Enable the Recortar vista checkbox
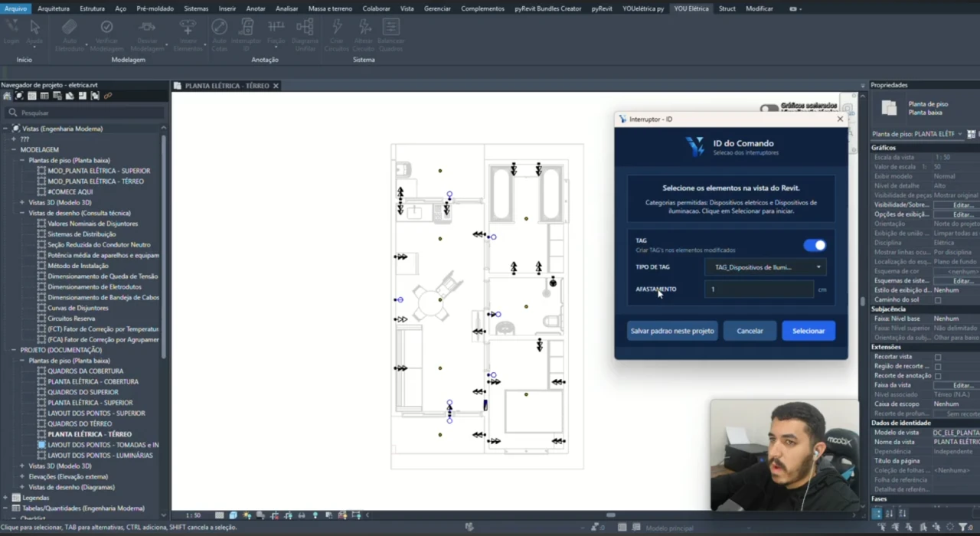Viewport: 980px width, 536px height. point(938,357)
